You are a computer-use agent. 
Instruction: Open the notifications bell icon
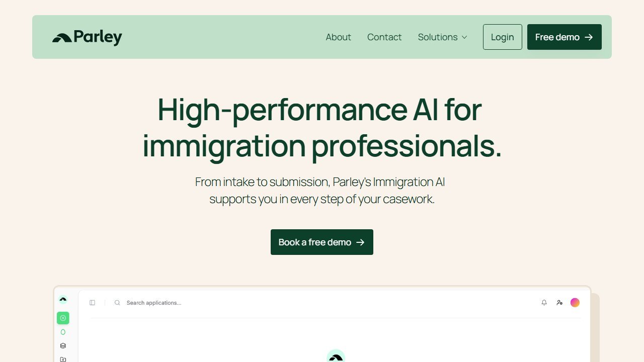(x=544, y=303)
